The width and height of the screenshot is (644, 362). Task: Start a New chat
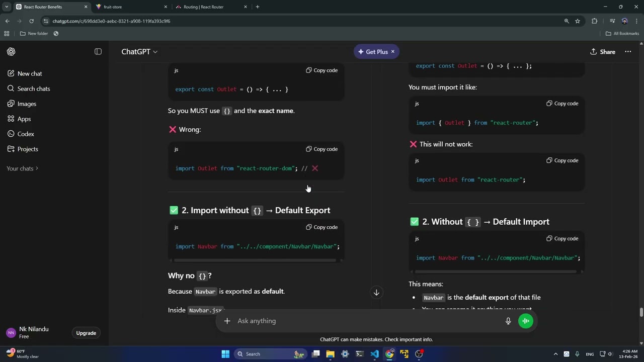pyautogui.click(x=30, y=73)
